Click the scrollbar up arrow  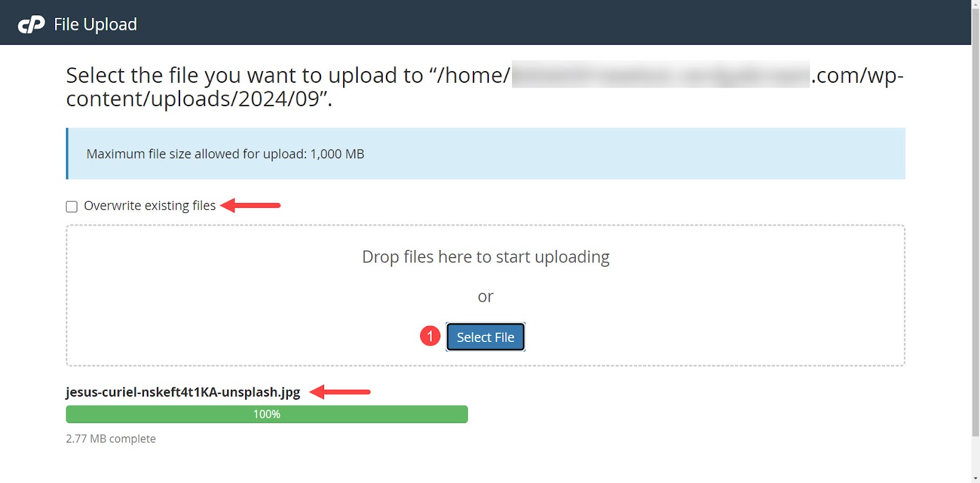tap(976, 4)
